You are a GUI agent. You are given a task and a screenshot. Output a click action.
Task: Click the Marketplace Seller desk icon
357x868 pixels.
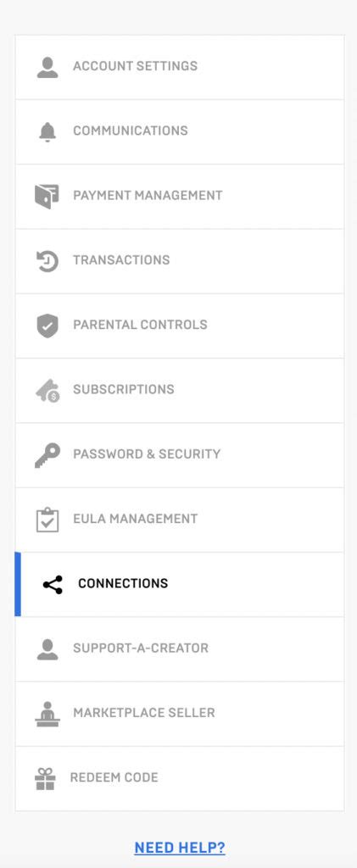pos(47,714)
